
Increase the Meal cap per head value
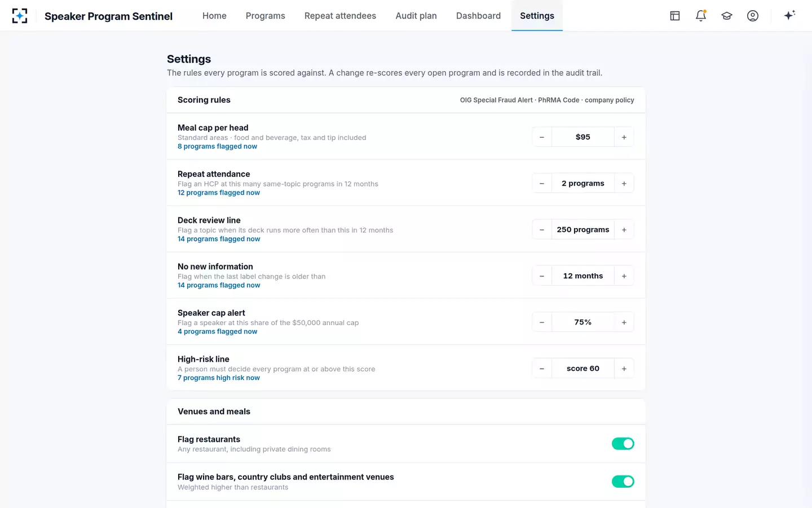(624, 137)
